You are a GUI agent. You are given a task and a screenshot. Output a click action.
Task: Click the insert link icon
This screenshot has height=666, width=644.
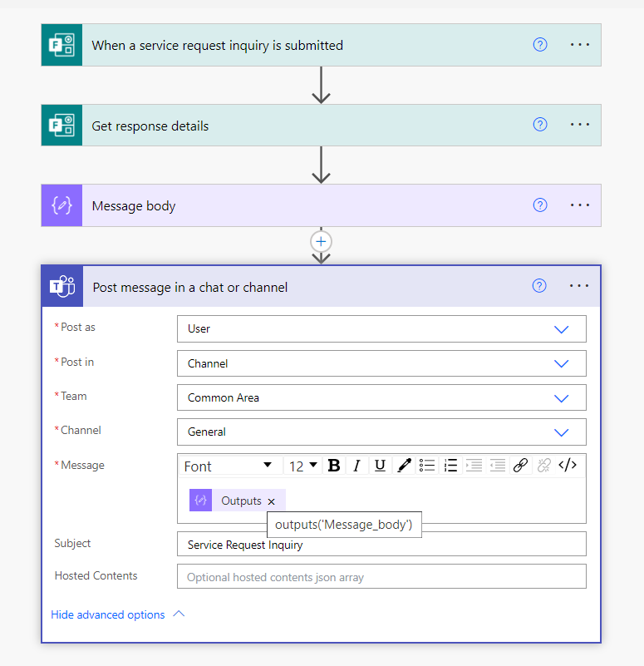click(x=520, y=466)
